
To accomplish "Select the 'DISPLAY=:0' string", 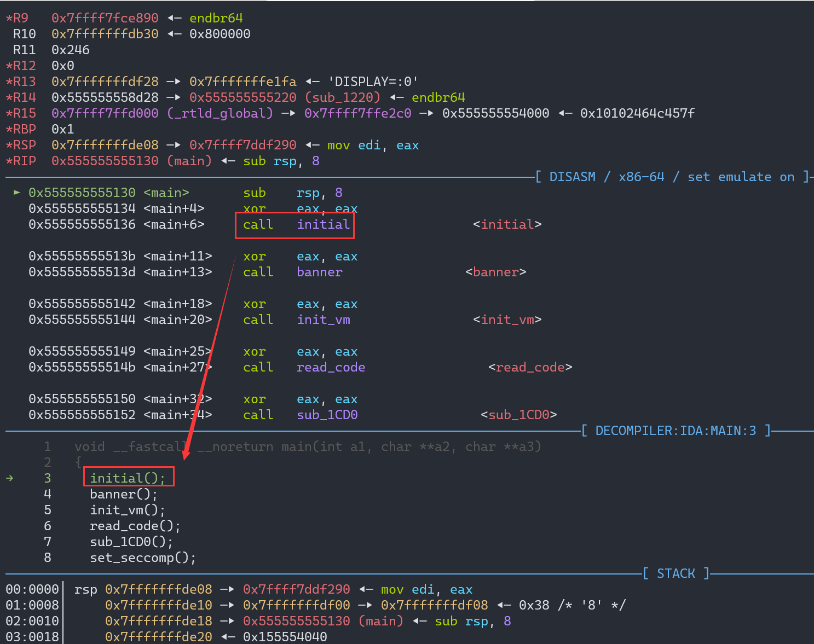I will [x=373, y=82].
